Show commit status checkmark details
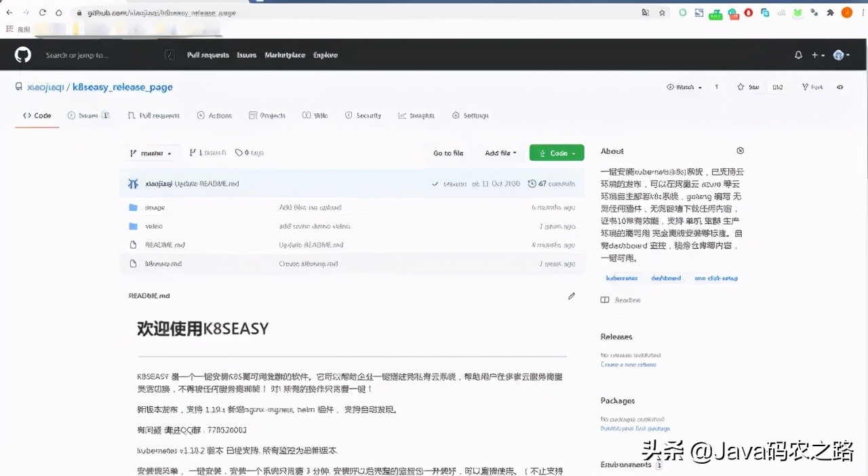 (435, 183)
